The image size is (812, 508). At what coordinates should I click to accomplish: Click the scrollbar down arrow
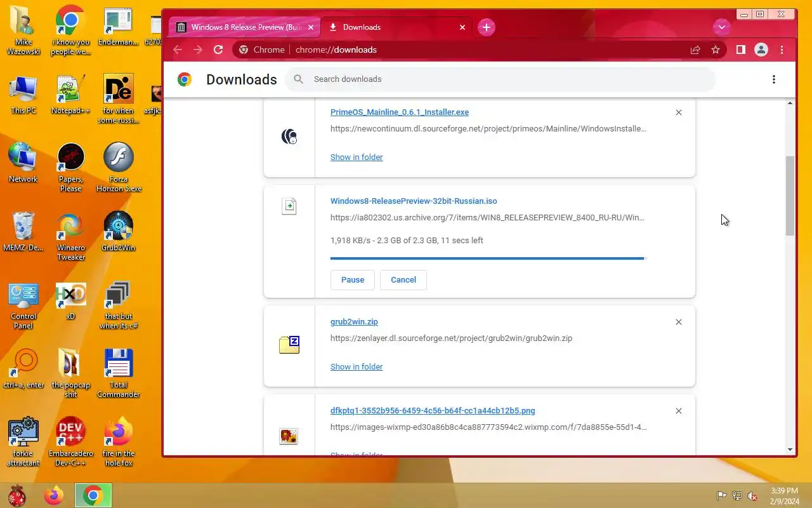(790, 450)
